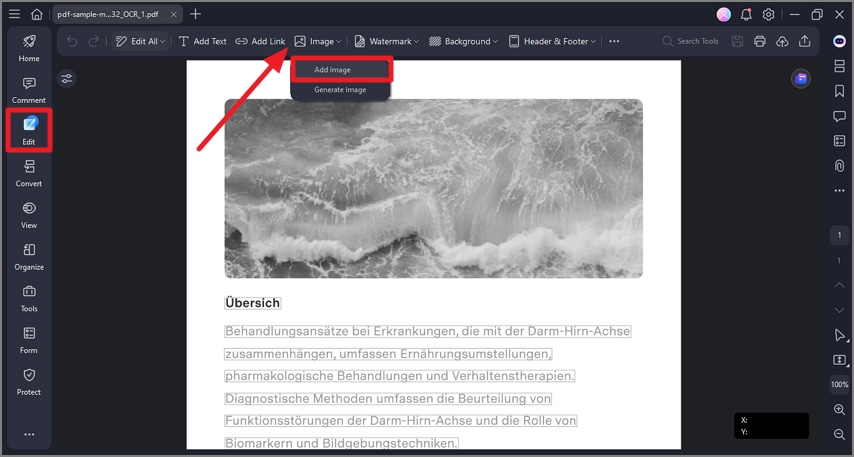Undo the last edit

(72, 41)
